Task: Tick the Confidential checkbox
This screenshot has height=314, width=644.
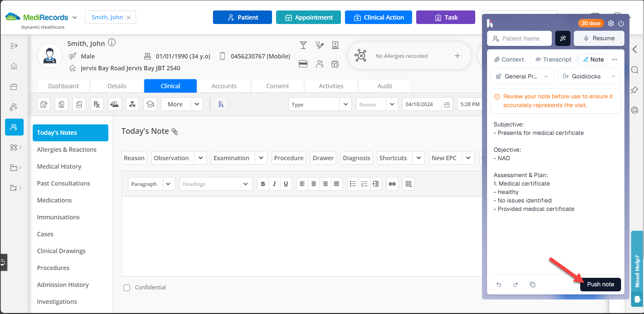Action: pos(127,287)
